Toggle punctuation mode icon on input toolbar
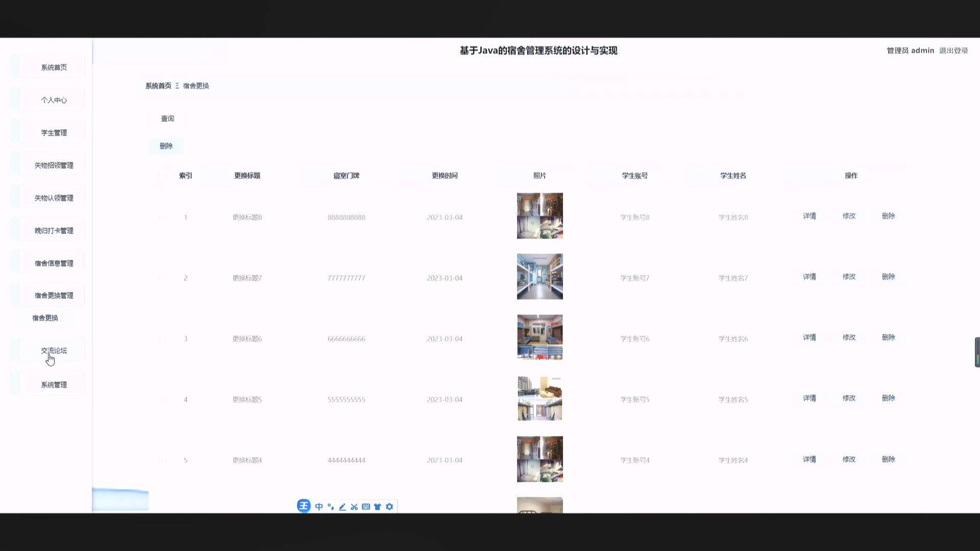The image size is (980, 551). coord(330,506)
